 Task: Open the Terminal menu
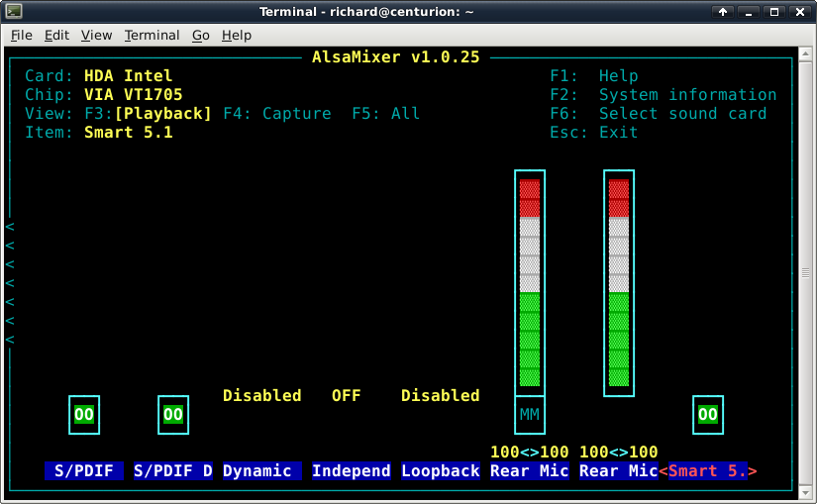click(x=152, y=35)
